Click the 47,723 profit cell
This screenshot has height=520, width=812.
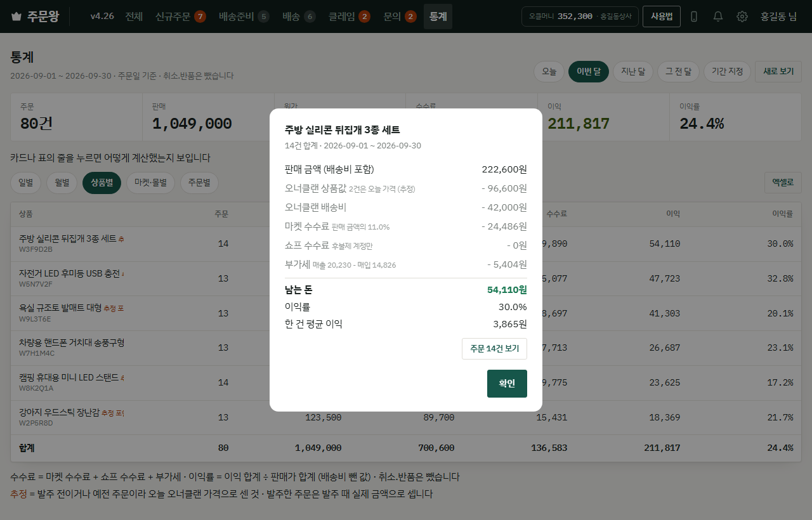pyautogui.click(x=665, y=278)
